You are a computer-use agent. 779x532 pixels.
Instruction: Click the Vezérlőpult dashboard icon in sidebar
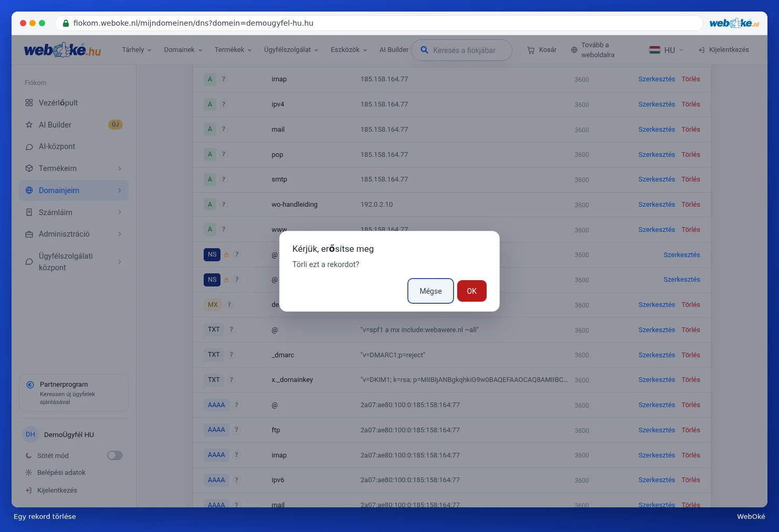coord(29,103)
